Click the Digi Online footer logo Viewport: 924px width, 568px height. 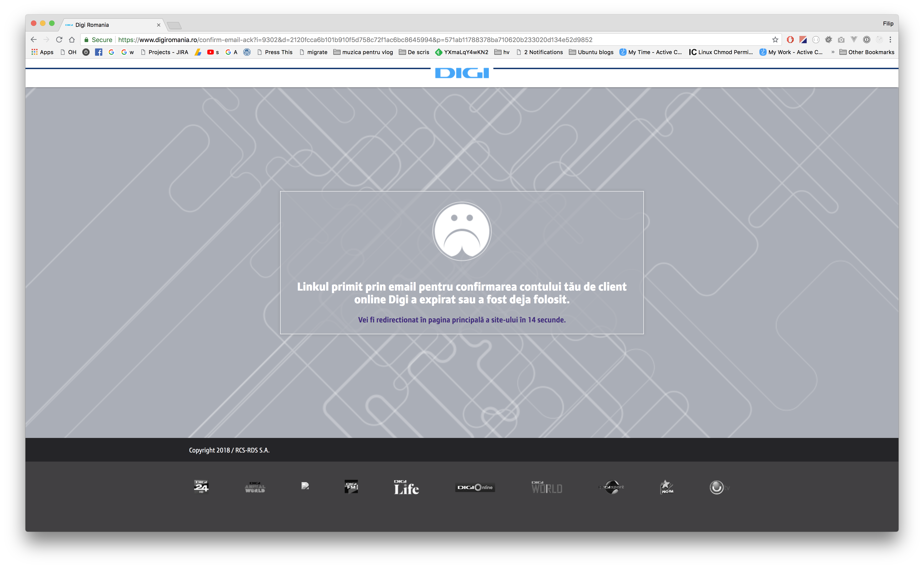tap(475, 487)
